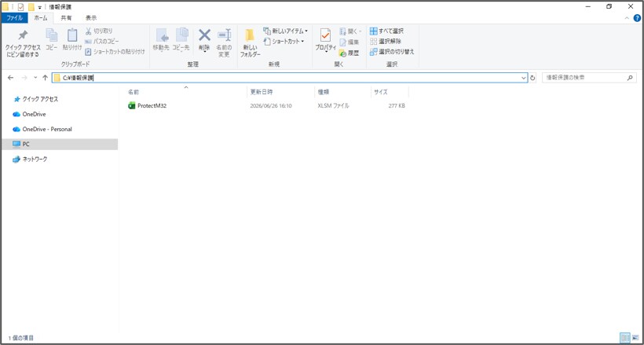Switch to details view in status bar
The image size is (644, 345).
(x=625, y=338)
